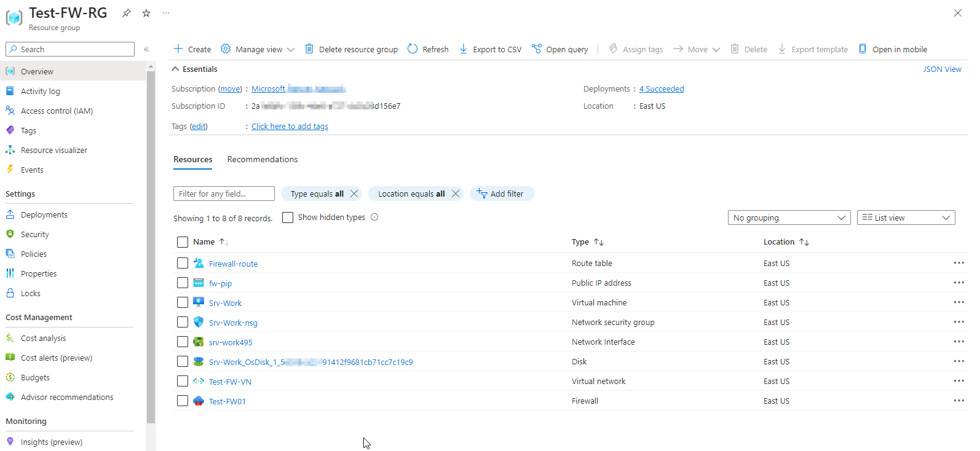Click Open in mobile toolbar item
Screen dimensions: 980x451
tap(893, 49)
